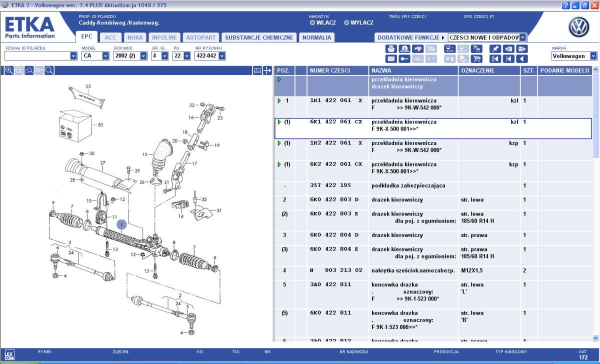The image size is (600, 364).
Task: Click the key icon in the toolbar
Action: tap(404, 58)
